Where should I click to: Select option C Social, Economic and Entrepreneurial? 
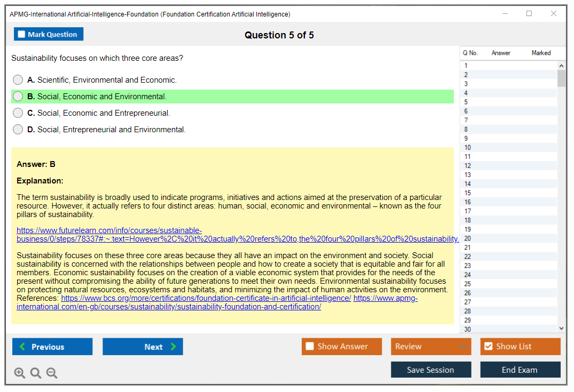click(x=18, y=113)
